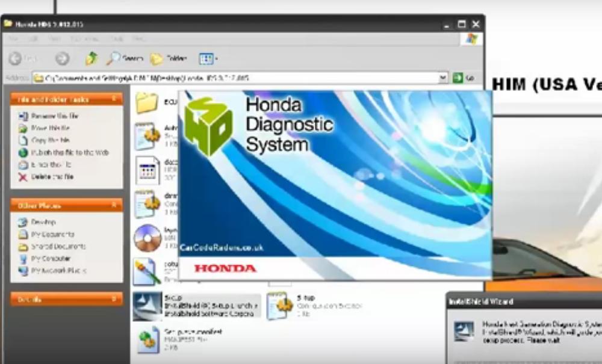Image resolution: width=602 pixels, height=364 pixels.
Task: Open My Documents under Other Places
Action: pos(52,235)
